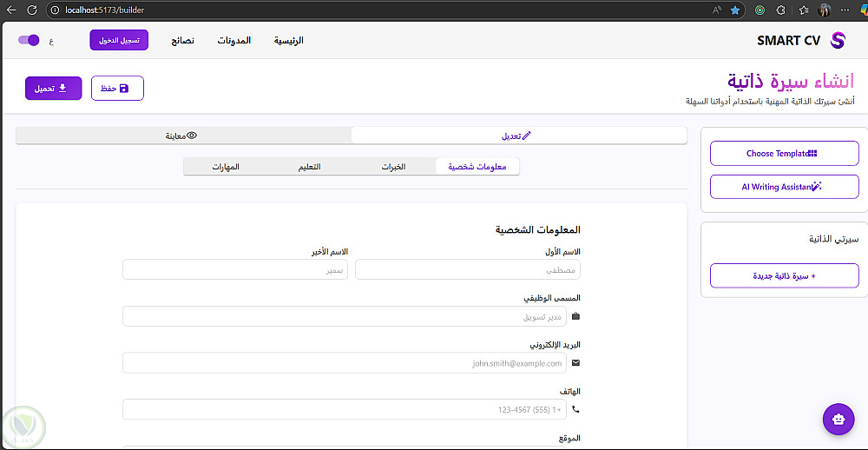Focus the المسمى الوظيفي job title field
The height and width of the screenshot is (450, 868).
click(x=345, y=316)
